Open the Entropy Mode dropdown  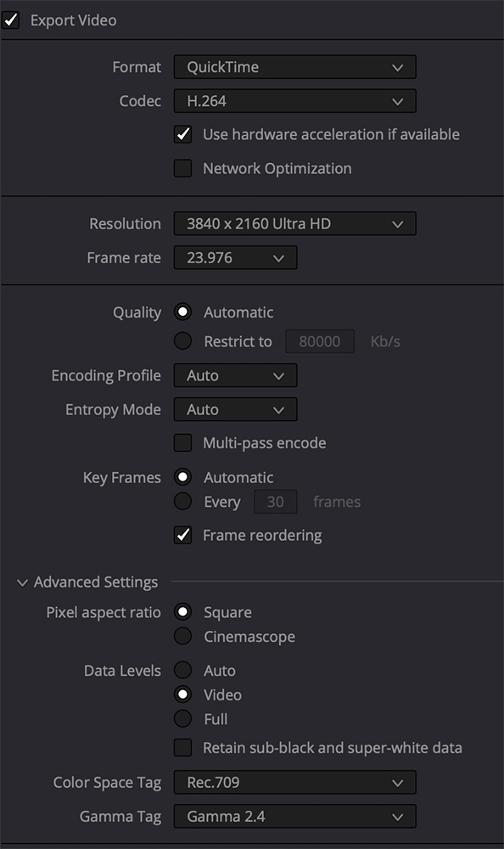click(x=236, y=410)
